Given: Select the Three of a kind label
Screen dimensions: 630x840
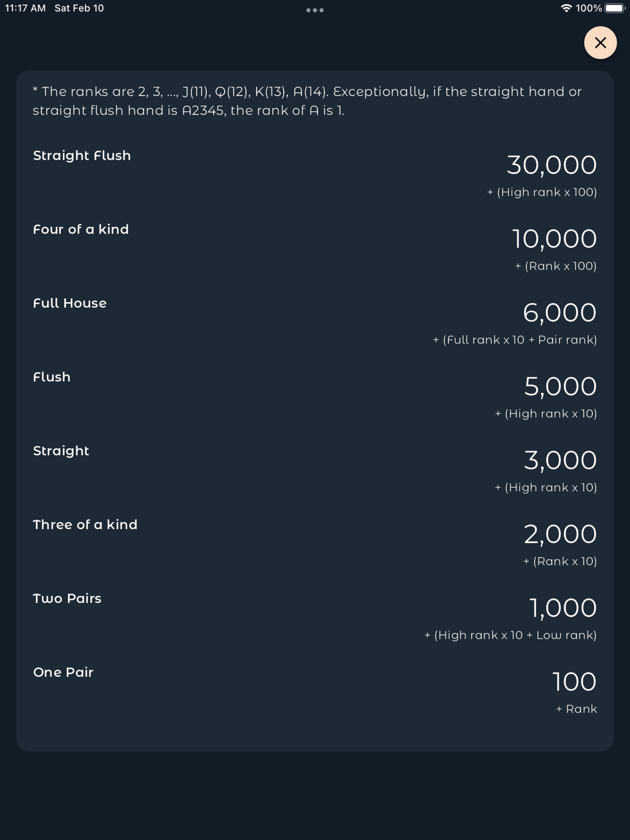Looking at the screenshot, I should pos(85,525).
